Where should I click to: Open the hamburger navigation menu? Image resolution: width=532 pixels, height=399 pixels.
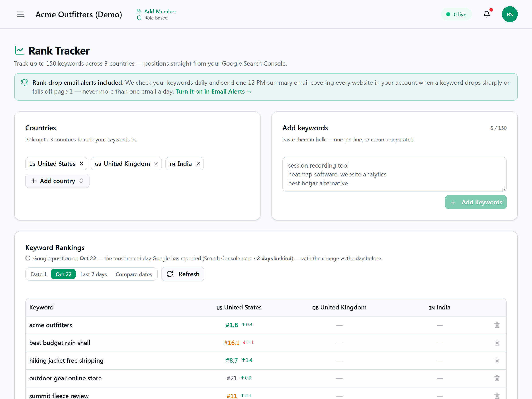click(x=20, y=14)
